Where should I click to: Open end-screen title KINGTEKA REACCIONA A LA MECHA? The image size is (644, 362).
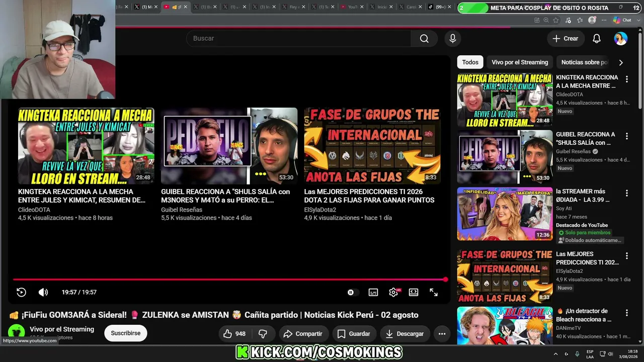(83, 196)
